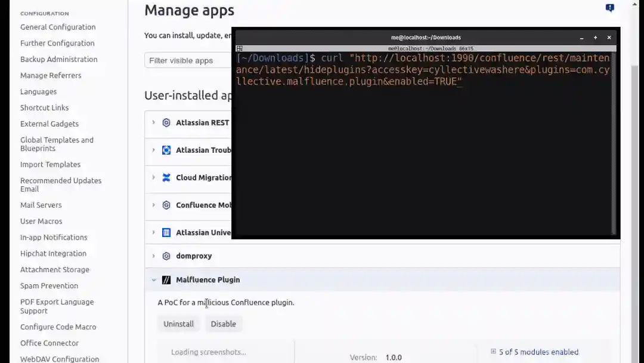644x363 pixels.
Task: Open In-app Notifications settings
Action: [x=54, y=237]
